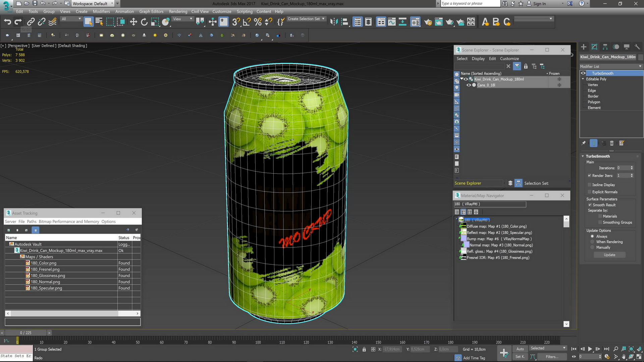Toggle TurboSmooth modifier eye visibility

point(583,73)
